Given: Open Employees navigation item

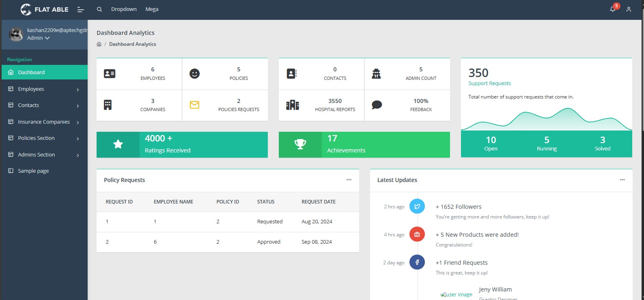Looking at the screenshot, I should (45, 89).
